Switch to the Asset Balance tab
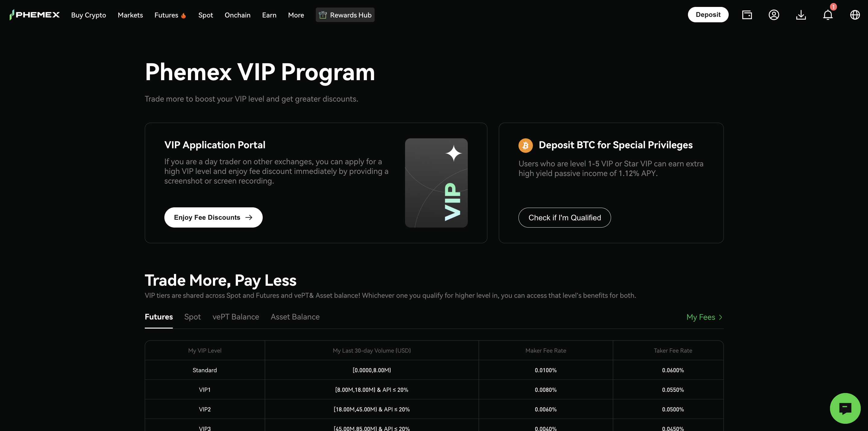868x431 pixels. (295, 317)
